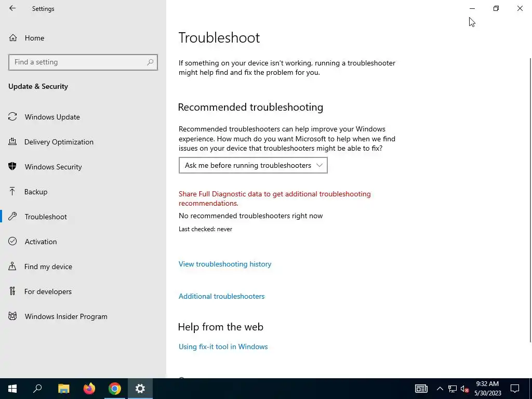Viewport: 532px width, 399px height.
Task: Close the Settings window
Action: pyautogui.click(x=520, y=8)
